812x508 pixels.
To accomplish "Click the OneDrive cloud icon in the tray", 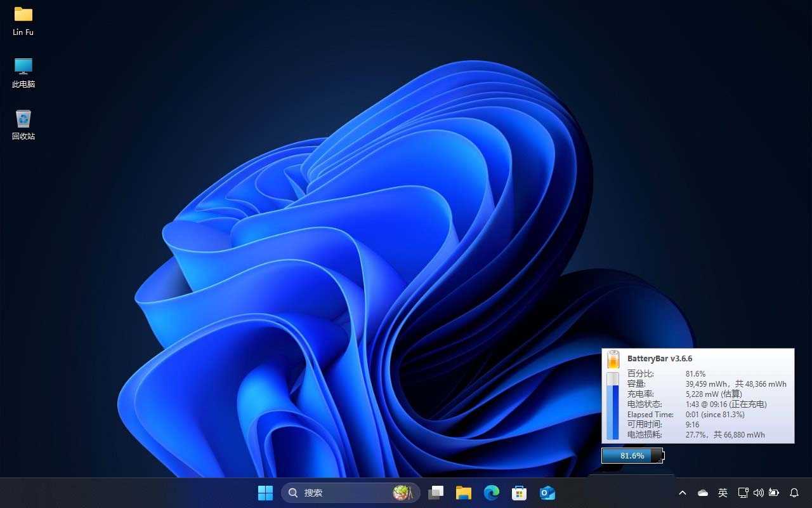I will coord(702,492).
